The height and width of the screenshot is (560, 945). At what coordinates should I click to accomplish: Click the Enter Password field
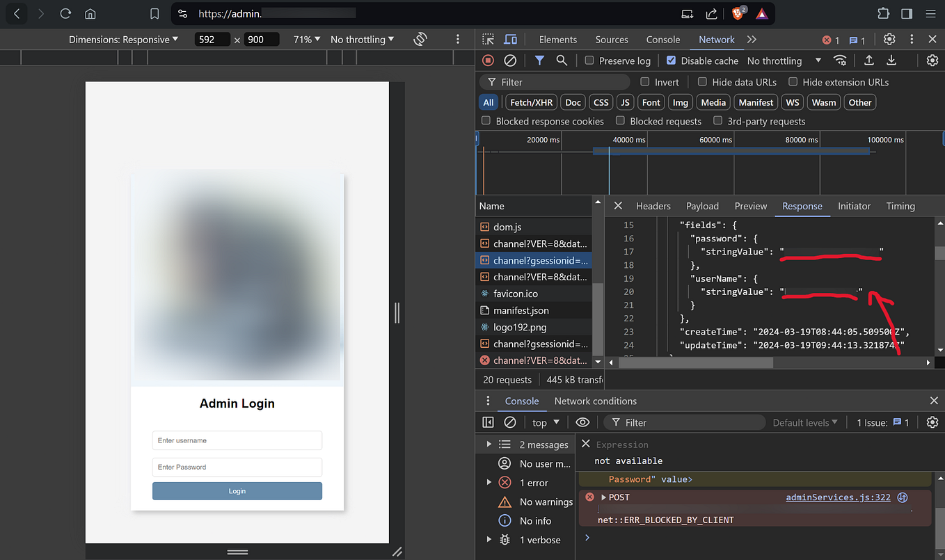point(237,467)
